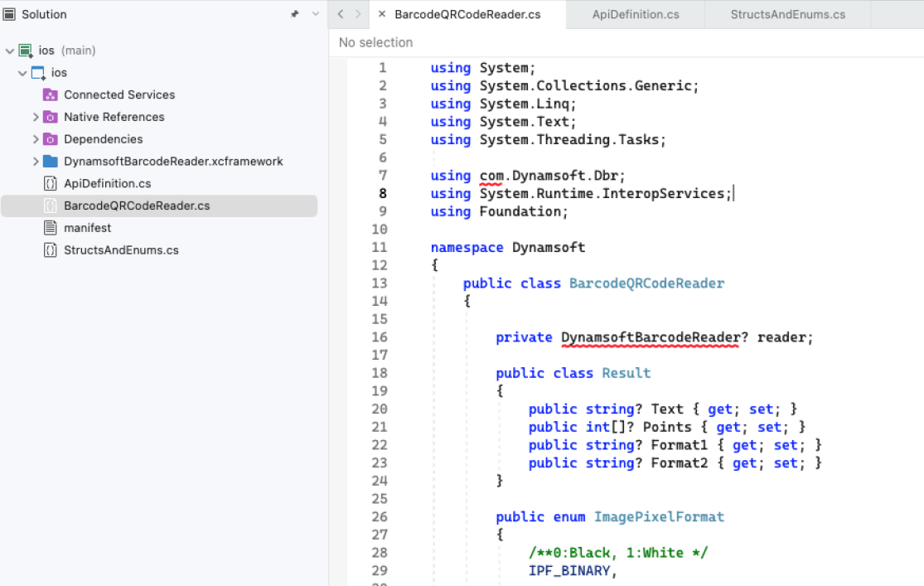The image size is (924, 586).
Task: Navigate back with the left arrow
Action: 341,14
